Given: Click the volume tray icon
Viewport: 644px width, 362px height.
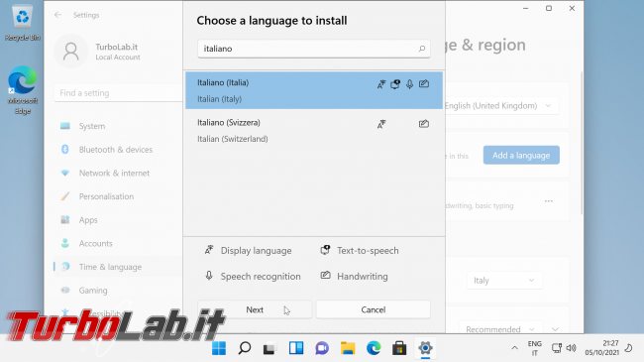Looking at the screenshot, I should click(571, 348).
